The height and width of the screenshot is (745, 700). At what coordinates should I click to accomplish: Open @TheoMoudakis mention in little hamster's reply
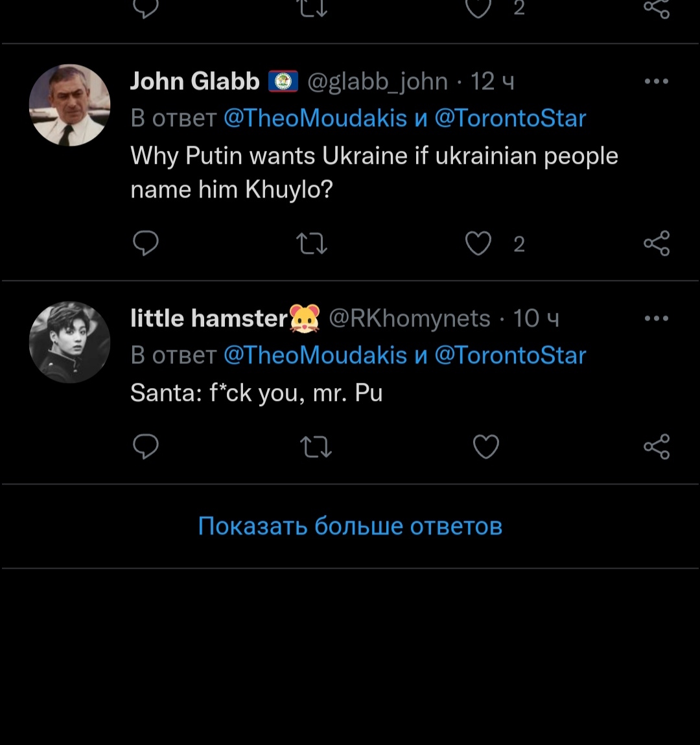(x=315, y=356)
